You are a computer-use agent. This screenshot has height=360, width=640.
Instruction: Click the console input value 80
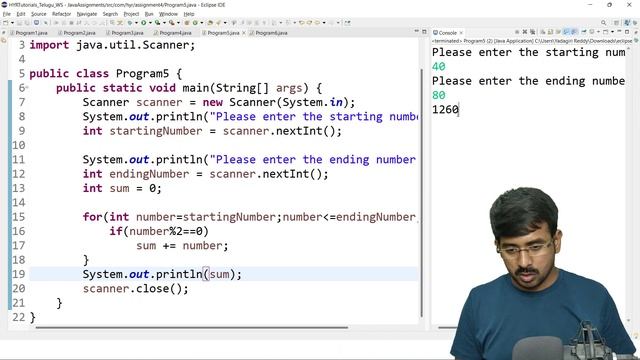439,95
